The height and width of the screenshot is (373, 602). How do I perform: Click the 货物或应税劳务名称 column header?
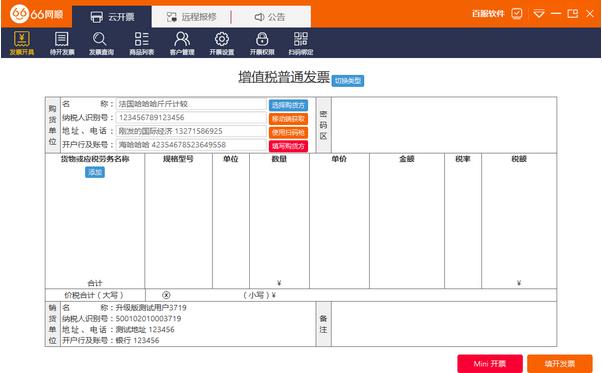pos(95,159)
